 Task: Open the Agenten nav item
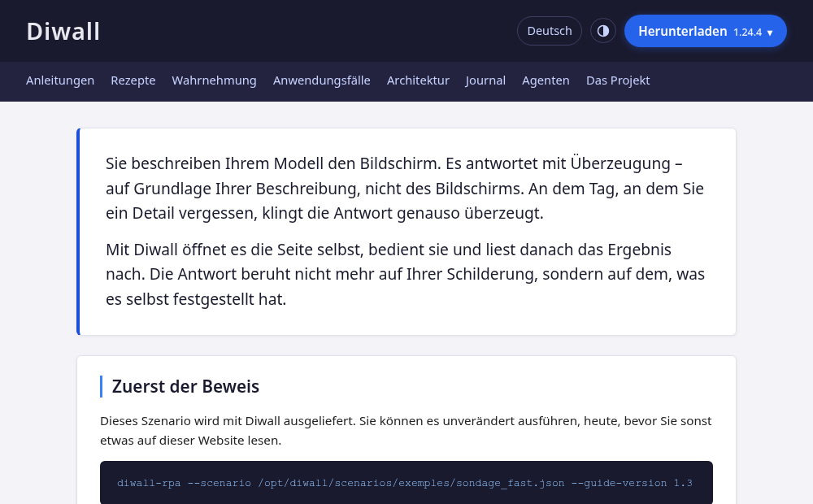pos(546,80)
